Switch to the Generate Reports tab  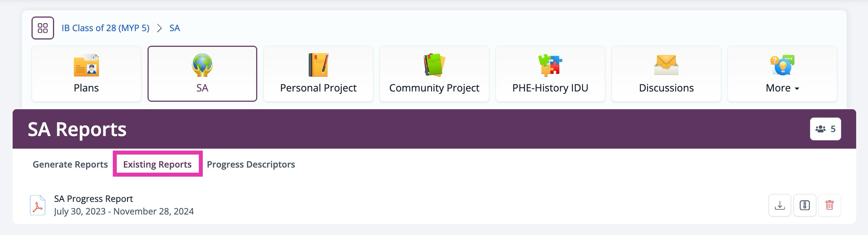70,164
